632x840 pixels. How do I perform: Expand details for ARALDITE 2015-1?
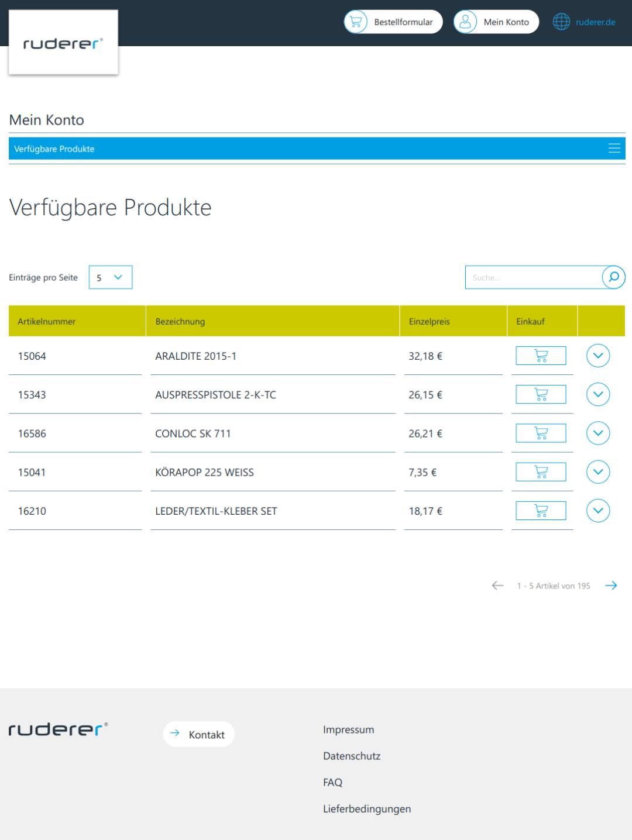(x=598, y=356)
